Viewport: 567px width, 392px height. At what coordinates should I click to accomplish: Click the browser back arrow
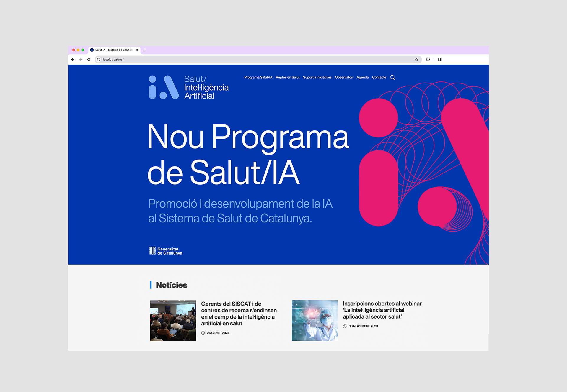point(73,60)
